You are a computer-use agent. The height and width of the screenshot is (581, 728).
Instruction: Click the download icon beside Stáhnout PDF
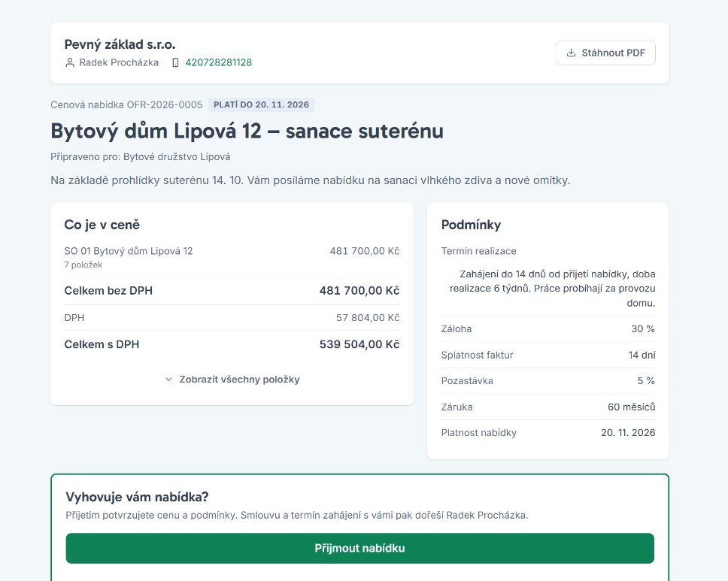click(571, 53)
